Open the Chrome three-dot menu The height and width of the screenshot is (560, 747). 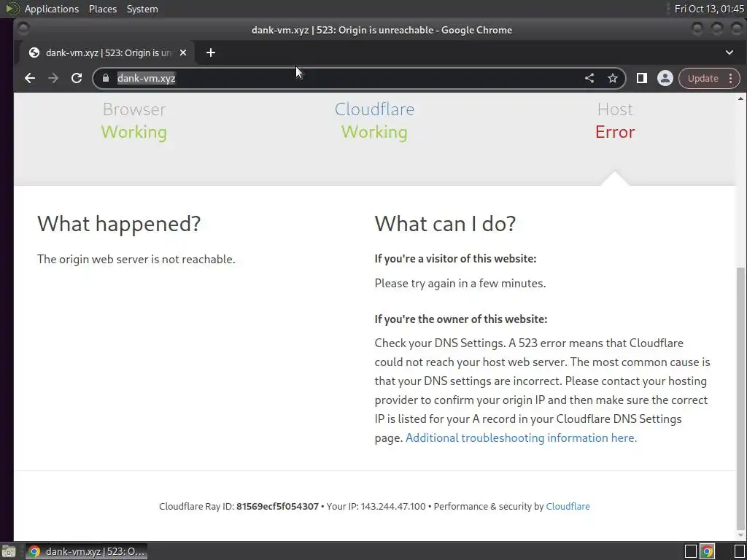(x=730, y=79)
